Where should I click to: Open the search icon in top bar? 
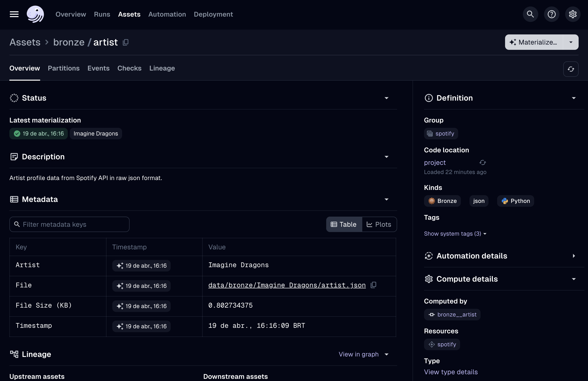coord(530,14)
